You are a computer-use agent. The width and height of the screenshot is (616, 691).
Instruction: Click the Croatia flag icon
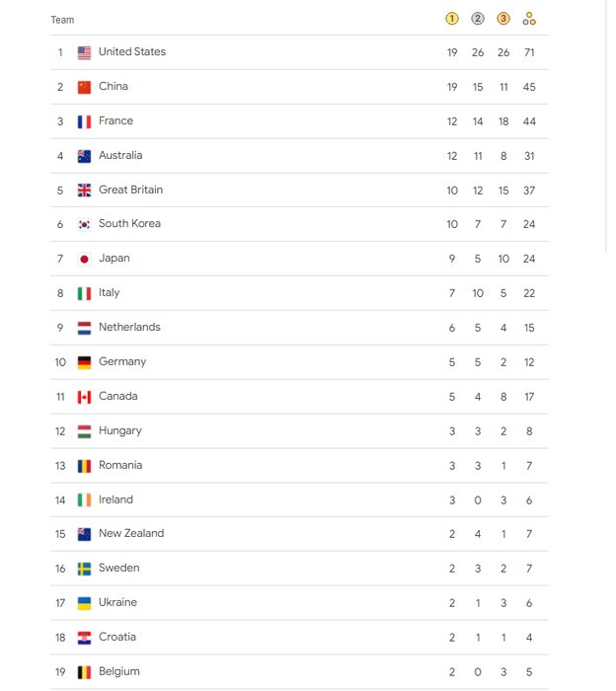84,638
